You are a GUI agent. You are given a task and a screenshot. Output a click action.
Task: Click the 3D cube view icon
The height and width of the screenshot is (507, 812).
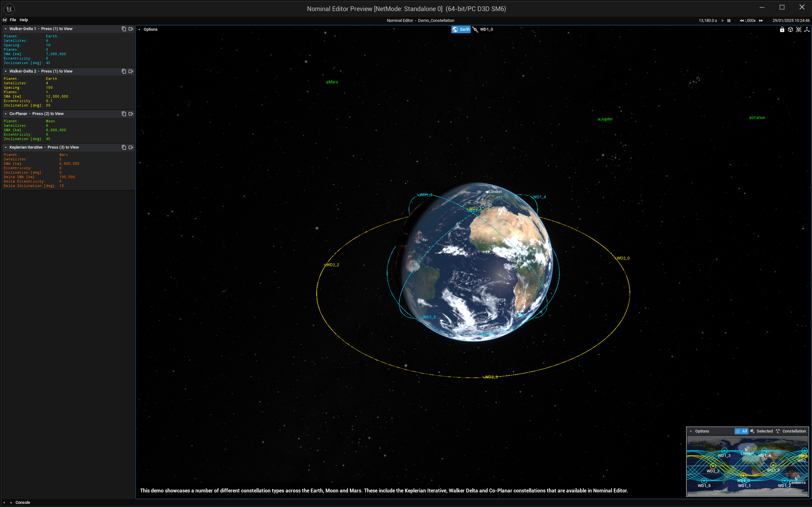pos(790,29)
